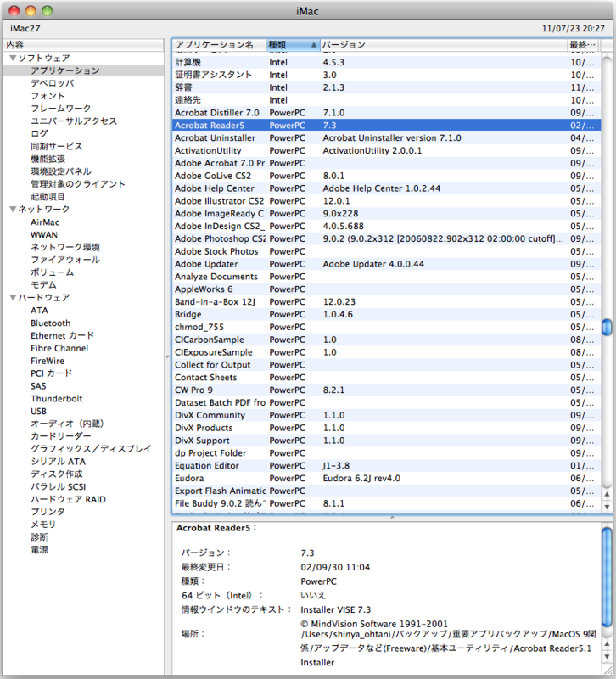Sort by バージョン column header
The width and height of the screenshot is (616, 679).
(444, 45)
